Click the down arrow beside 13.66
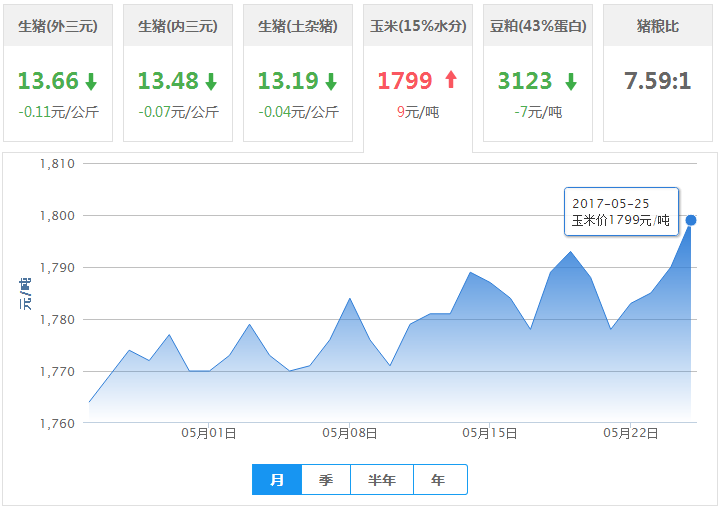723x511 pixels. [91, 81]
